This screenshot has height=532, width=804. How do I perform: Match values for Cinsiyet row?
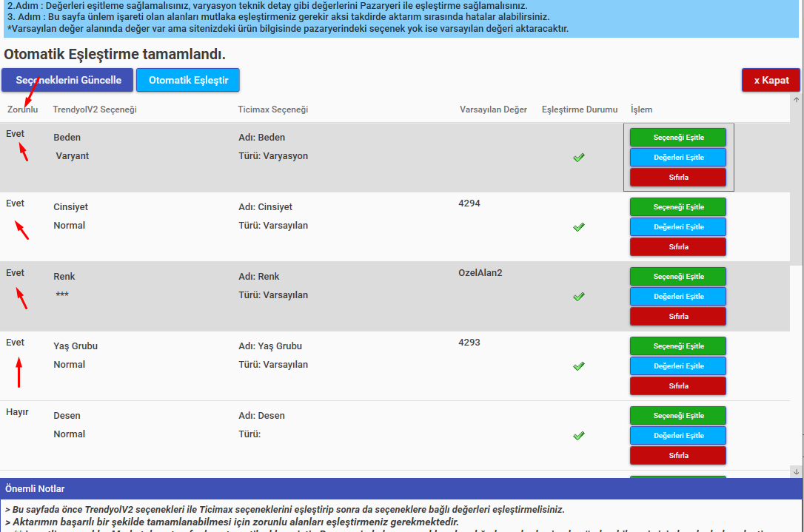tap(678, 227)
